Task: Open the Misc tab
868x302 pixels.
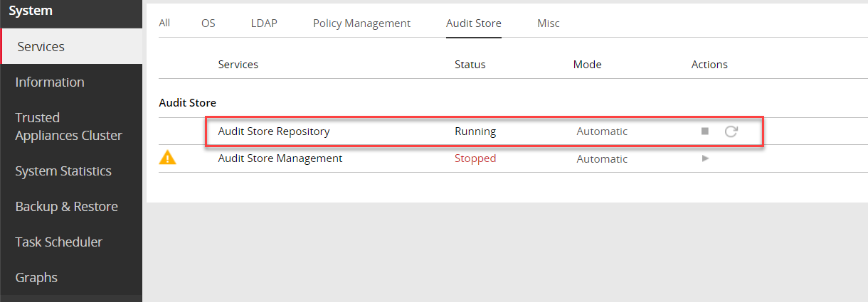Action: click(549, 23)
